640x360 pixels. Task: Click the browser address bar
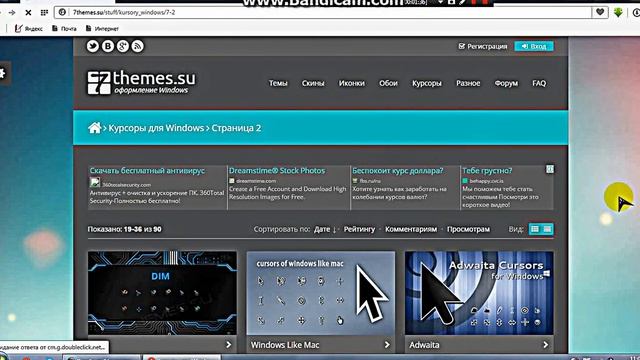(x=322, y=12)
